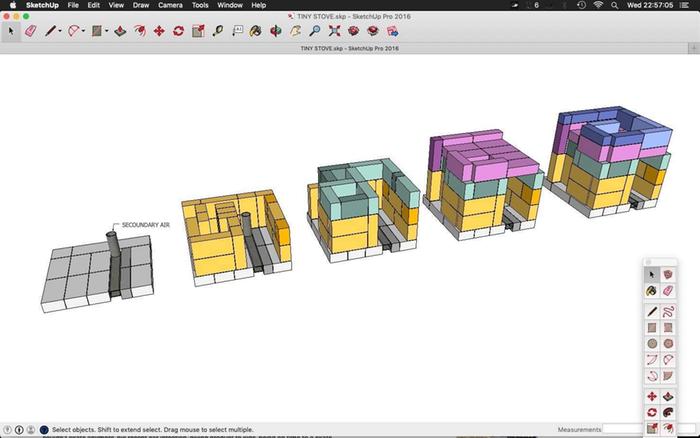The width and height of the screenshot is (700, 438).
Task: Click the TINY STOVE.skp document tab
Action: 349,48
